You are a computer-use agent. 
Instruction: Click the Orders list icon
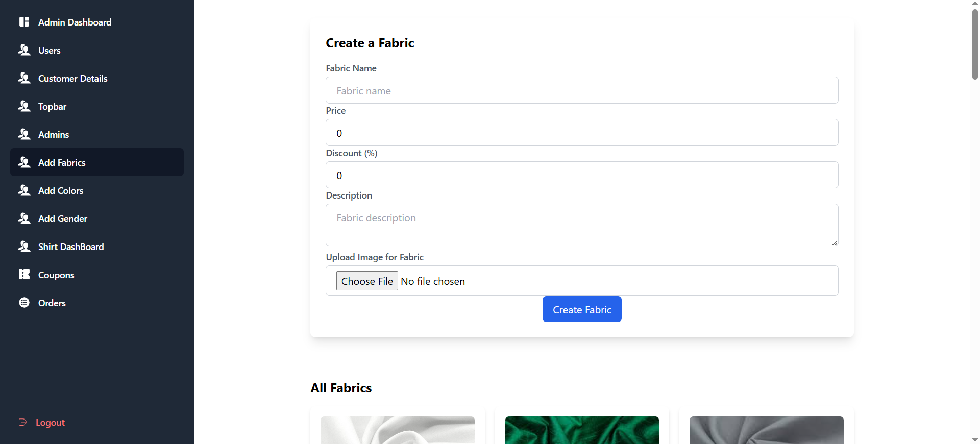24,303
